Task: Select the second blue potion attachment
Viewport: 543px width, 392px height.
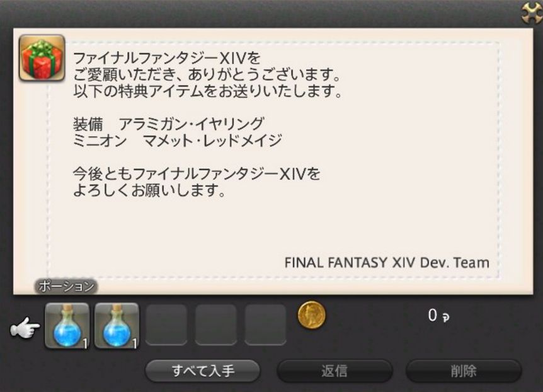Action: click(117, 325)
